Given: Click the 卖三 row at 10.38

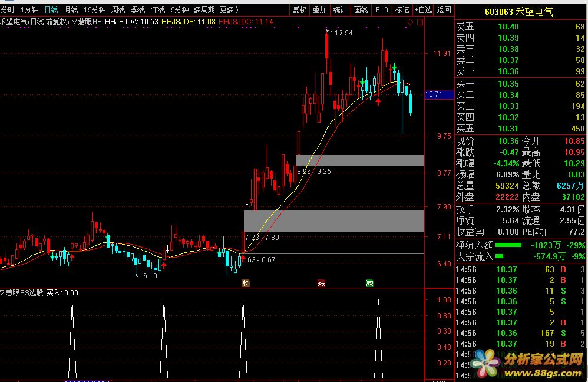Looking at the screenshot, I should [521, 49].
